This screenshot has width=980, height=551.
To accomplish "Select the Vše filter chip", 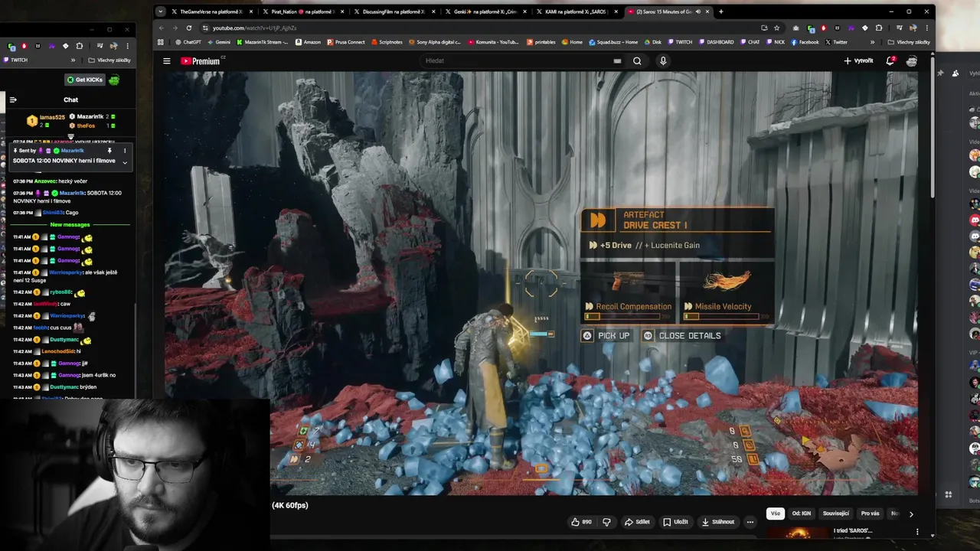I will pyautogui.click(x=776, y=514).
